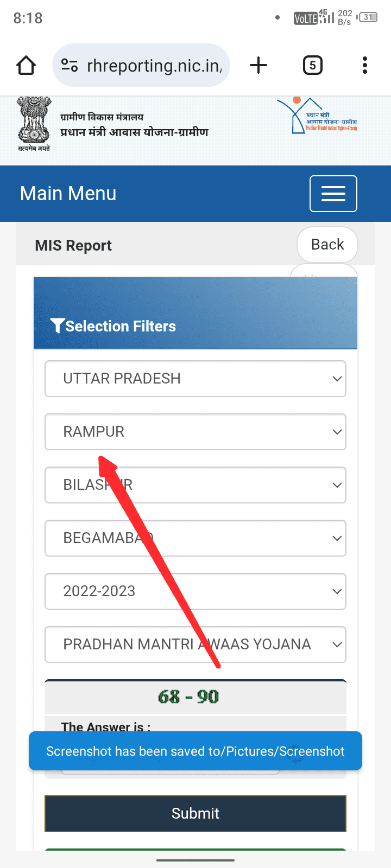Viewport: 391px width, 868px height.
Task: Click the Submit button
Action: click(x=195, y=814)
